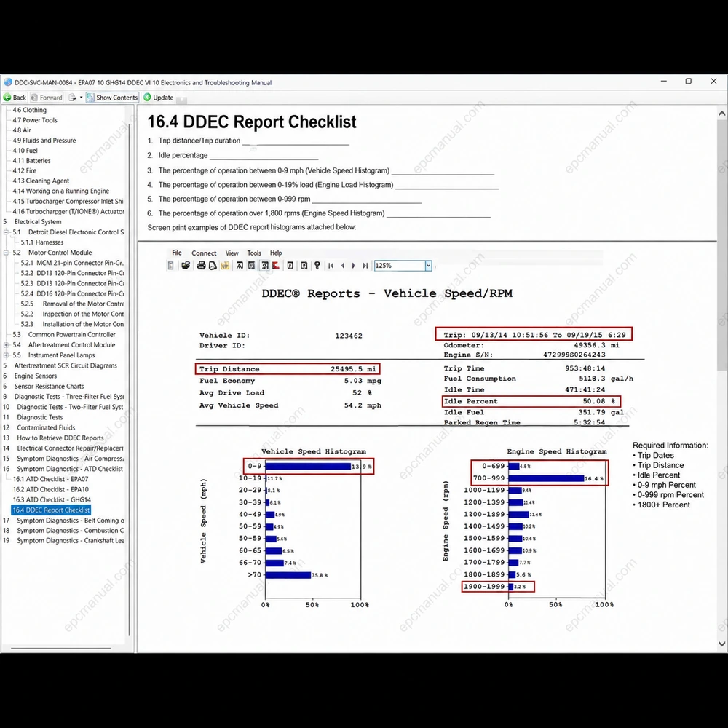Open the 125% zoom dropdown arrow
728x728 pixels.
(428, 266)
